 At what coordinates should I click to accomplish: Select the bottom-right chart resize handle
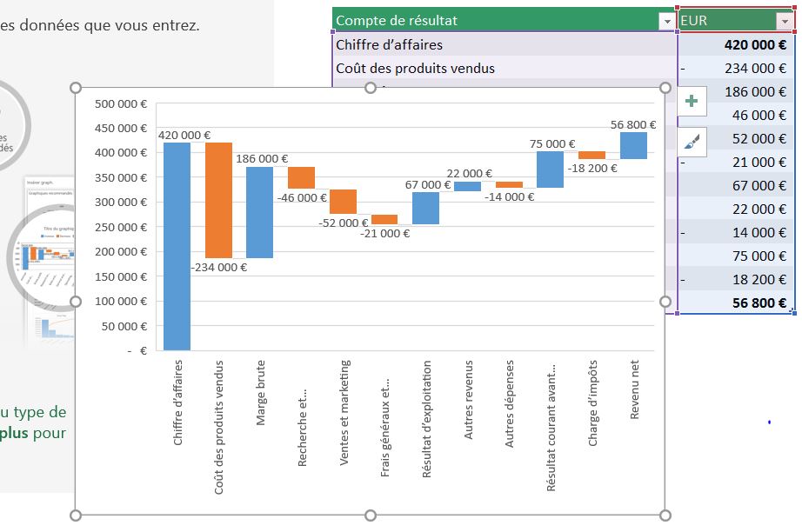point(665,515)
